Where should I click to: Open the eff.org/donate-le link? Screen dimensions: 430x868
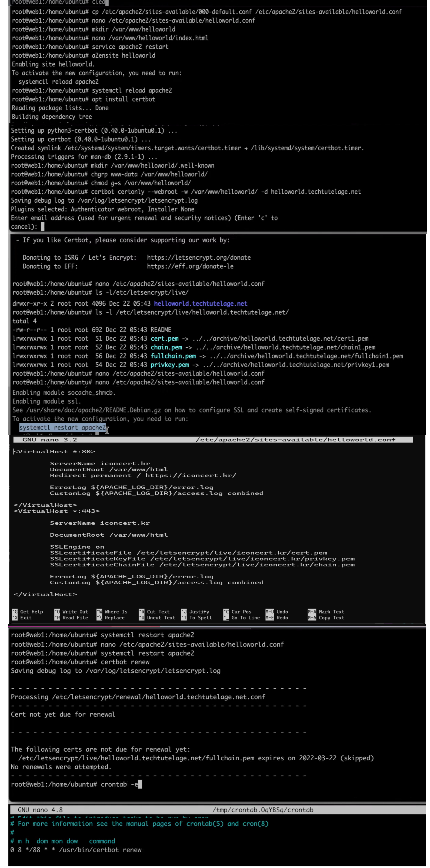point(190,266)
